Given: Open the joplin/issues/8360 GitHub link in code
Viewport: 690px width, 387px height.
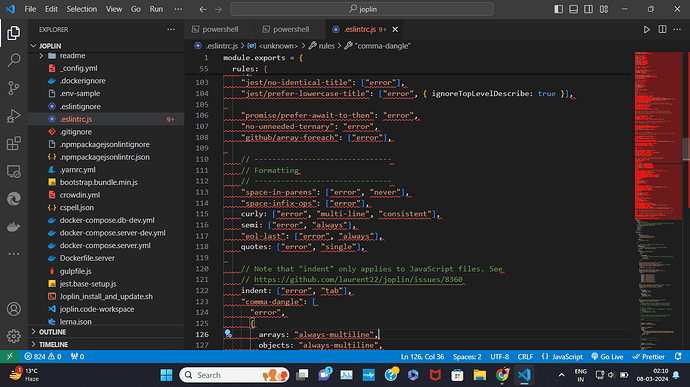Looking at the screenshot, I should click(x=358, y=280).
